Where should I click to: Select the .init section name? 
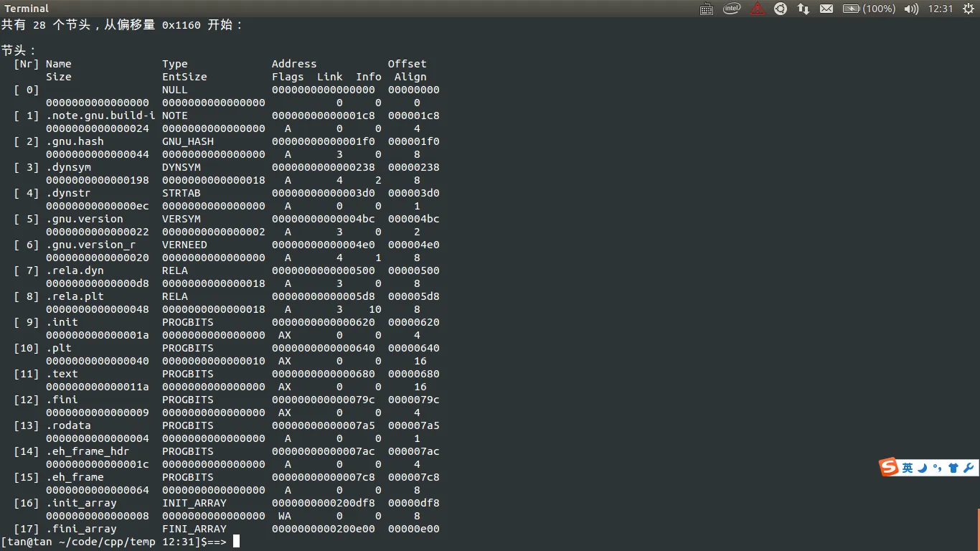tap(62, 322)
